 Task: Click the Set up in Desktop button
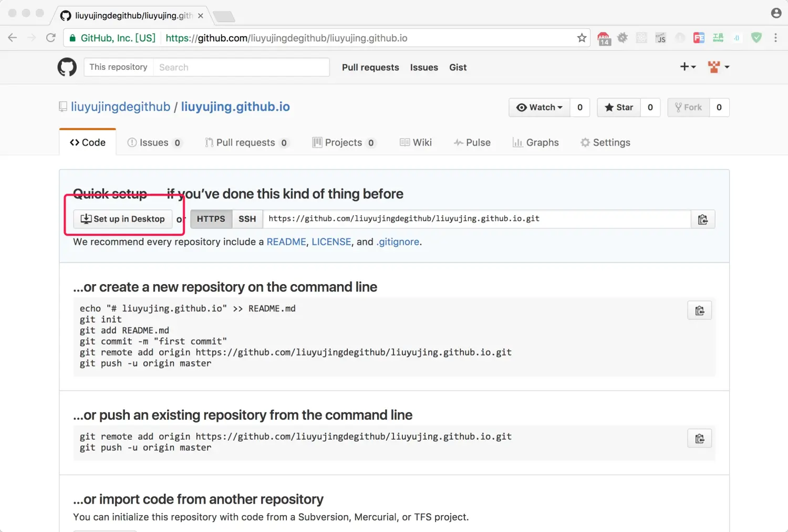pos(123,219)
